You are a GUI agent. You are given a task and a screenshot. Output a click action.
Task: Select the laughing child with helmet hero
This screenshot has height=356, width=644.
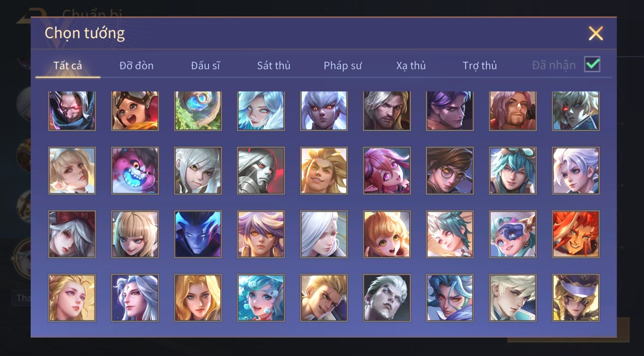coord(135,110)
